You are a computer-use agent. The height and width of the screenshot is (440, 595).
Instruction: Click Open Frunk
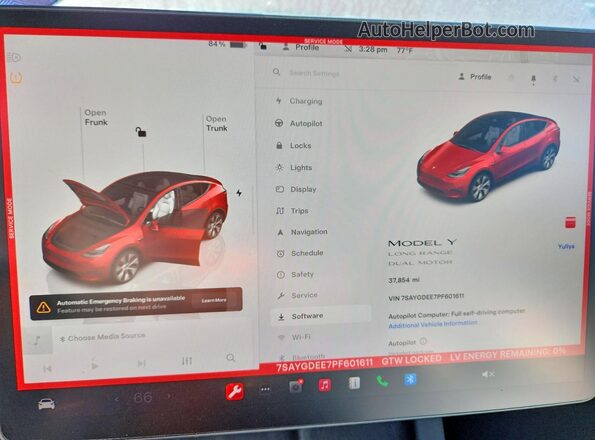pyautogui.click(x=96, y=118)
